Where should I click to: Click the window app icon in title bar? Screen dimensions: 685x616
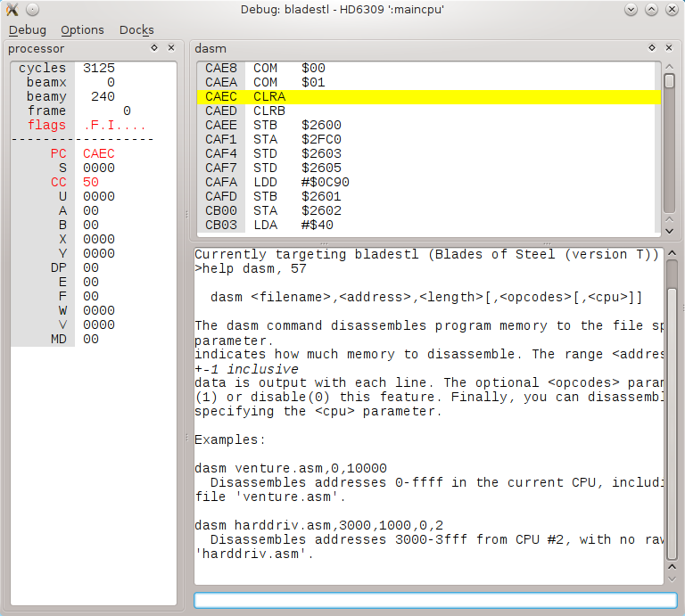tap(12, 9)
